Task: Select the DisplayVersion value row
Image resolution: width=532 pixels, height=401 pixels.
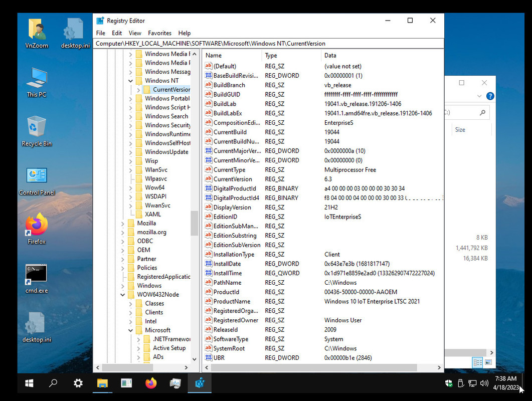Action: [323, 208]
